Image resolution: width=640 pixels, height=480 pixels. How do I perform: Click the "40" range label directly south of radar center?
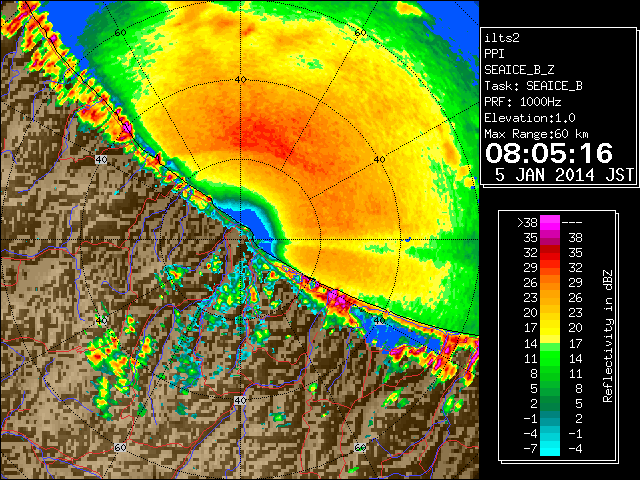(240, 401)
